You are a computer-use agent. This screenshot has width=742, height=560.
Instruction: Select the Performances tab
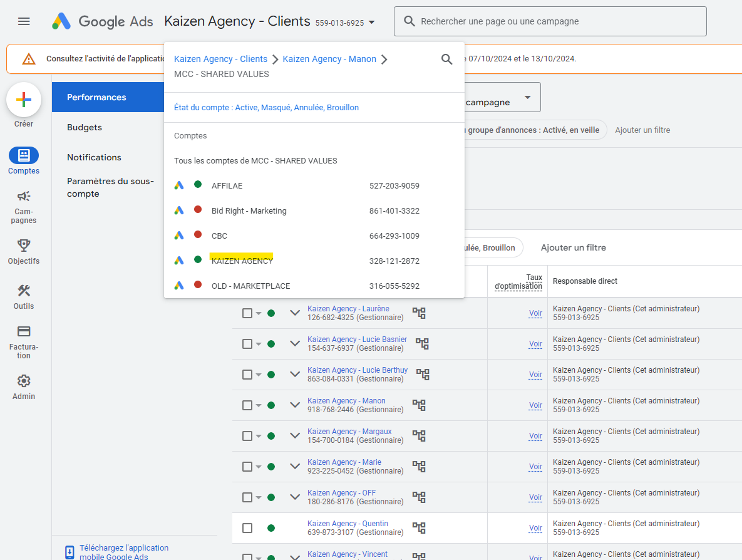click(108, 97)
